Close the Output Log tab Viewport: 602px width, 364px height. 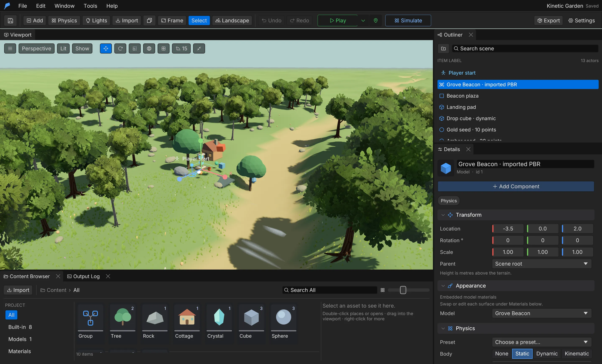tap(108, 276)
